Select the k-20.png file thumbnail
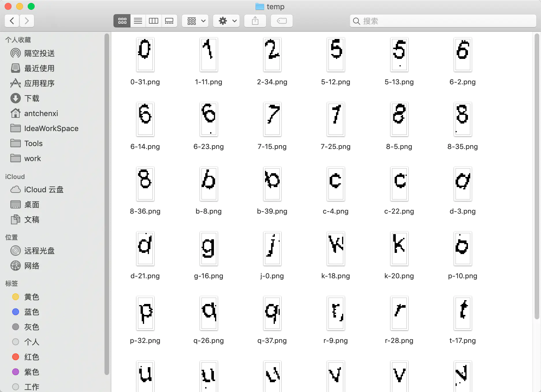 pyautogui.click(x=399, y=248)
